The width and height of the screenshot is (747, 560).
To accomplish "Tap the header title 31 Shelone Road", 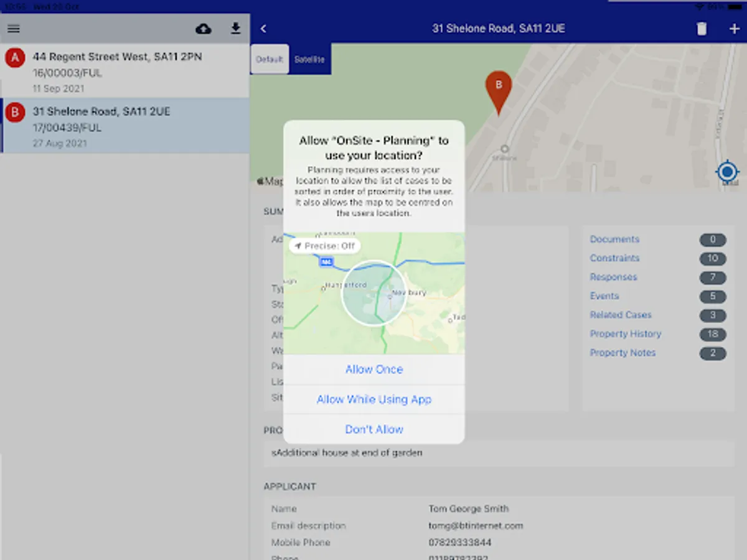I will pyautogui.click(x=499, y=29).
